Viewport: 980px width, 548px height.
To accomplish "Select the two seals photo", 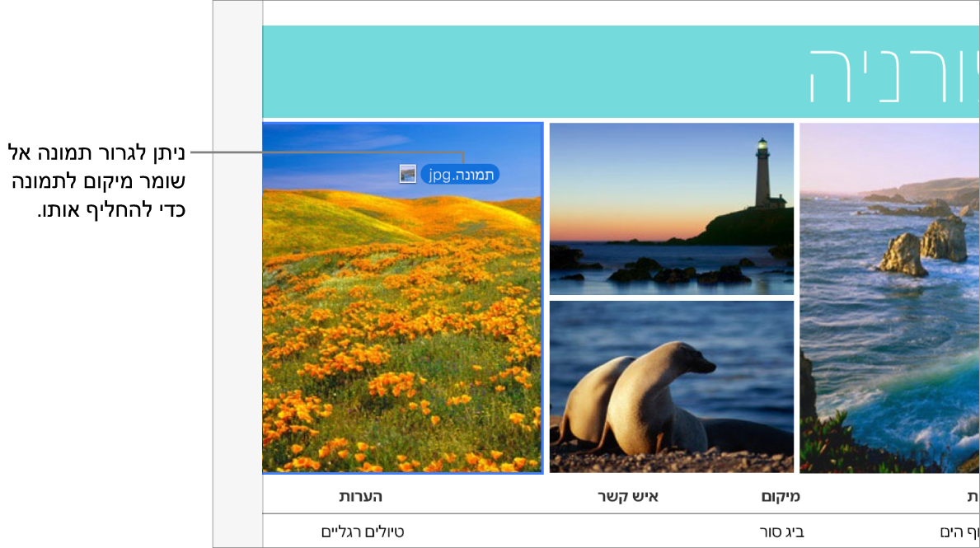I will coord(672,386).
